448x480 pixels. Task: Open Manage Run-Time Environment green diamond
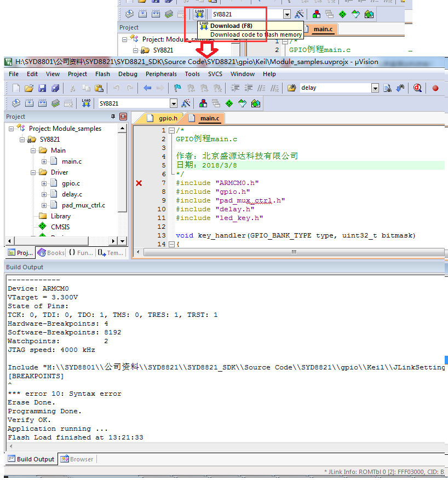pyautogui.click(x=229, y=103)
